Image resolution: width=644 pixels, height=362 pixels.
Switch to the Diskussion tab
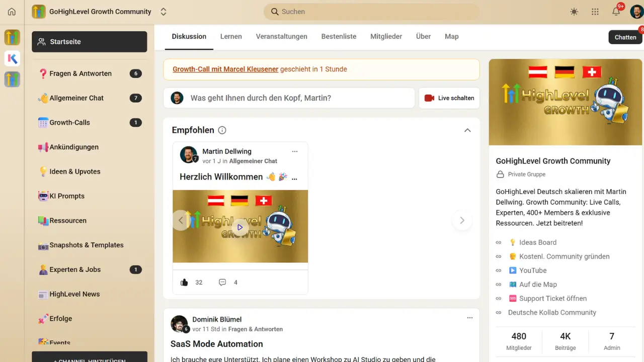pos(189,37)
